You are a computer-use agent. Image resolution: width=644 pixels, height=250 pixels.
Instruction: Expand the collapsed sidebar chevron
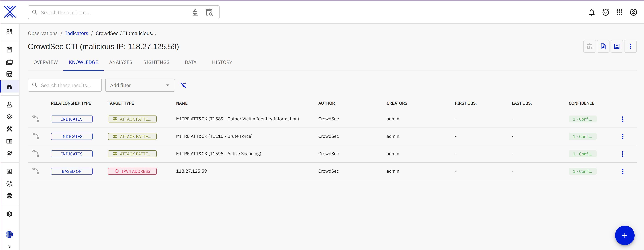coord(10,247)
